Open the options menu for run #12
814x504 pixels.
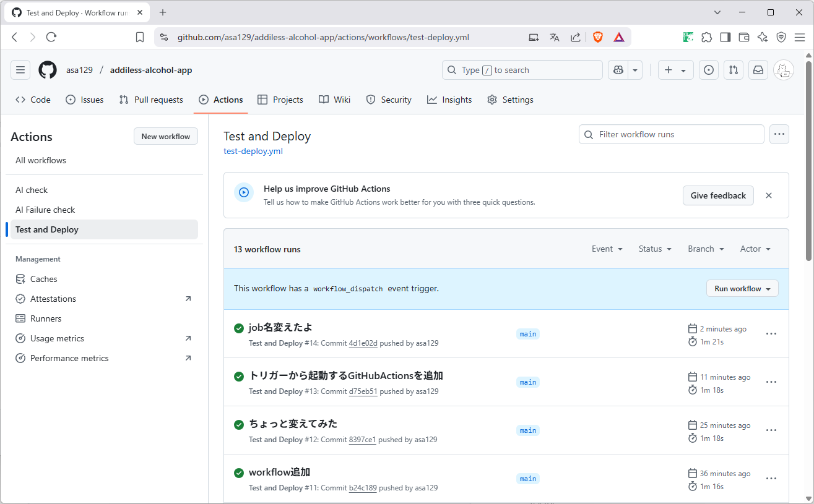click(771, 430)
